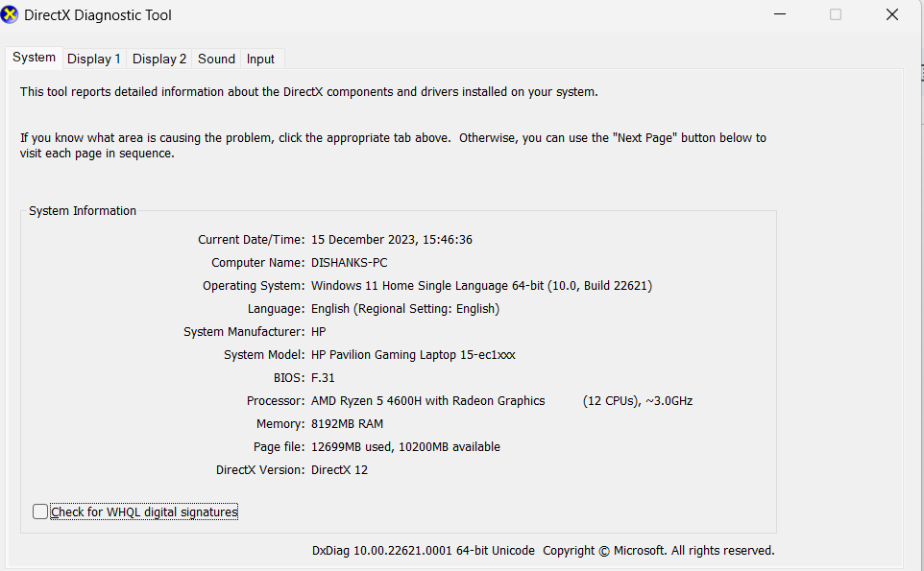Select the Computer Name value DISHANKS-PC
Viewport: 924px width, 571px height.
point(349,262)
